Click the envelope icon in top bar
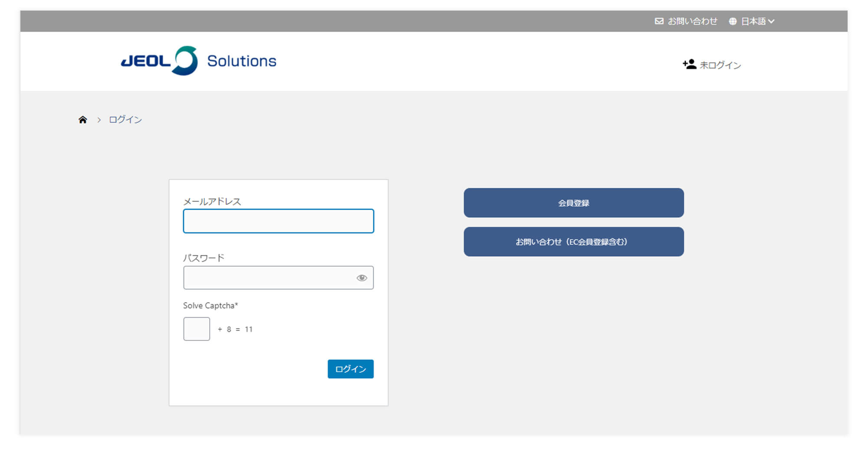The height and width of the screenshot is (455, 868). click(659, 21)
